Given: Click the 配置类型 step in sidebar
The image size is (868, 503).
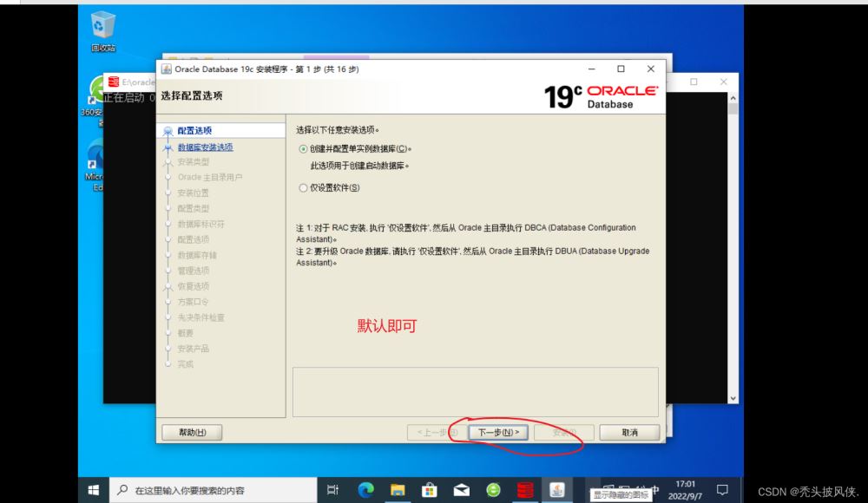Looking at the screenshot, I should (x=194, y=208).
